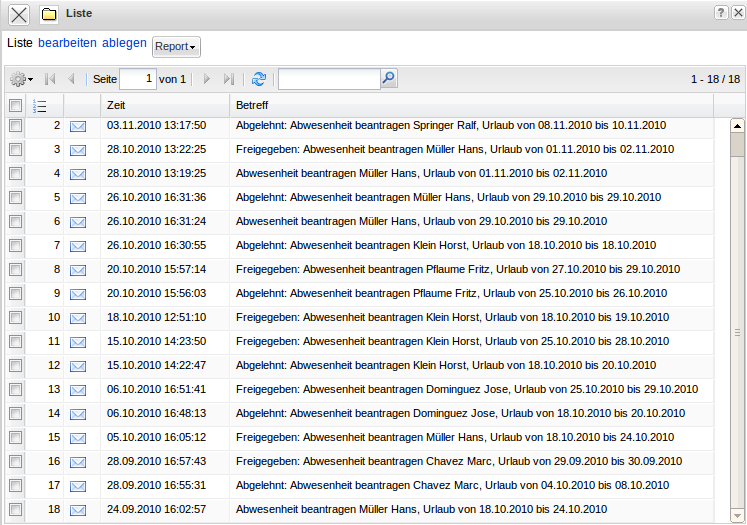Click the bearbeiten menu link
This screenshot has height=525, width=747.
[x=67, y=44]
